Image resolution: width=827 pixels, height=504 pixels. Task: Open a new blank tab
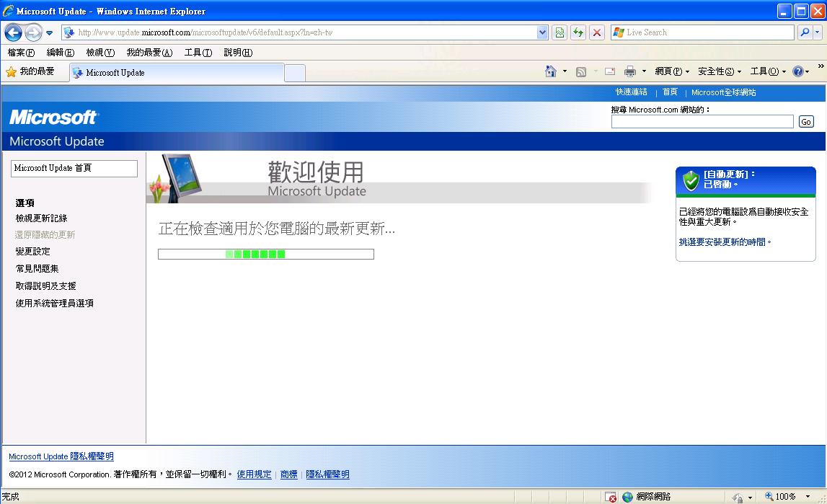click(295, 73)
